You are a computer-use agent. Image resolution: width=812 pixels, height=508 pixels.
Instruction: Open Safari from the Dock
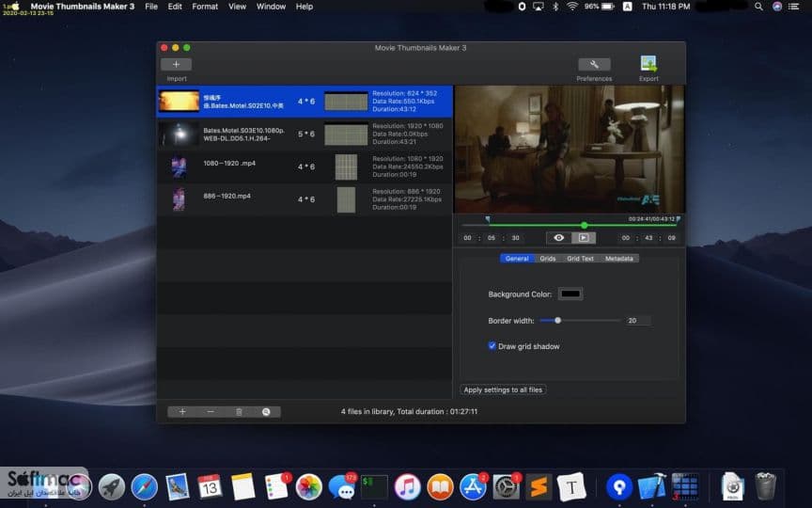144,487
